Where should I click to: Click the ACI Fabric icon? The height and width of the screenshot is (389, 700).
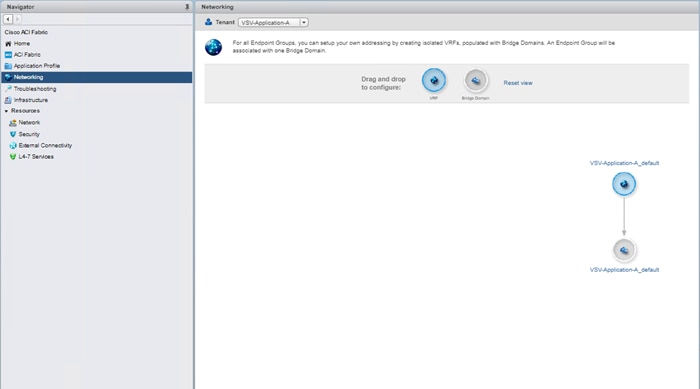point(8,54)
